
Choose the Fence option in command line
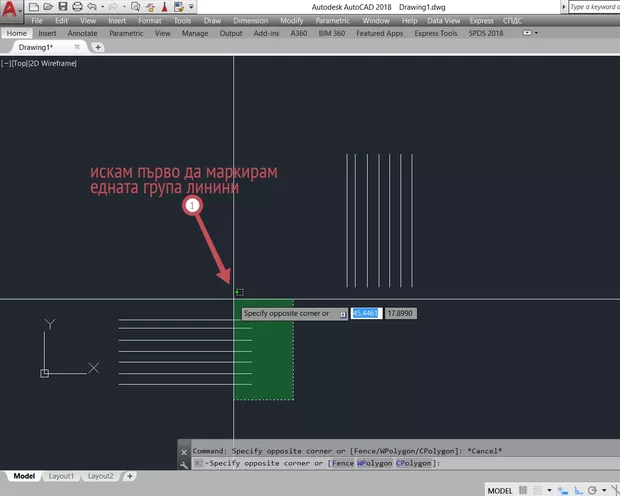tap(343, 463)
